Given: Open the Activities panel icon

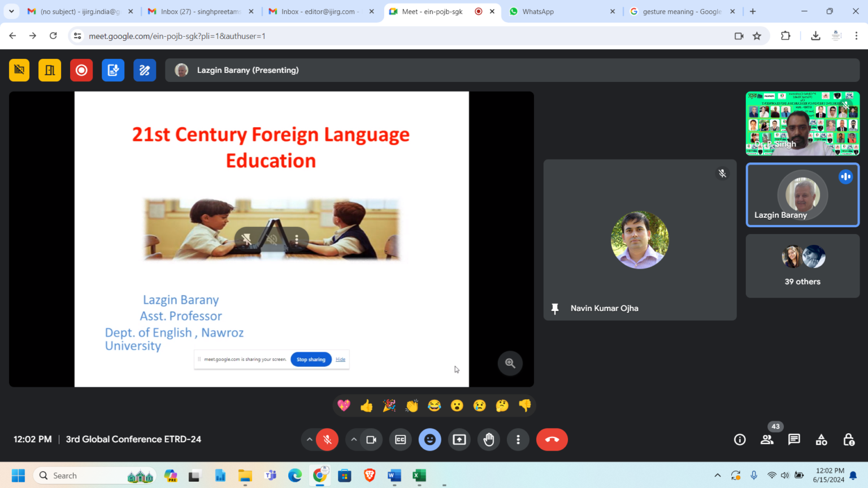Looking at the screenshot, I should [821, 439].
